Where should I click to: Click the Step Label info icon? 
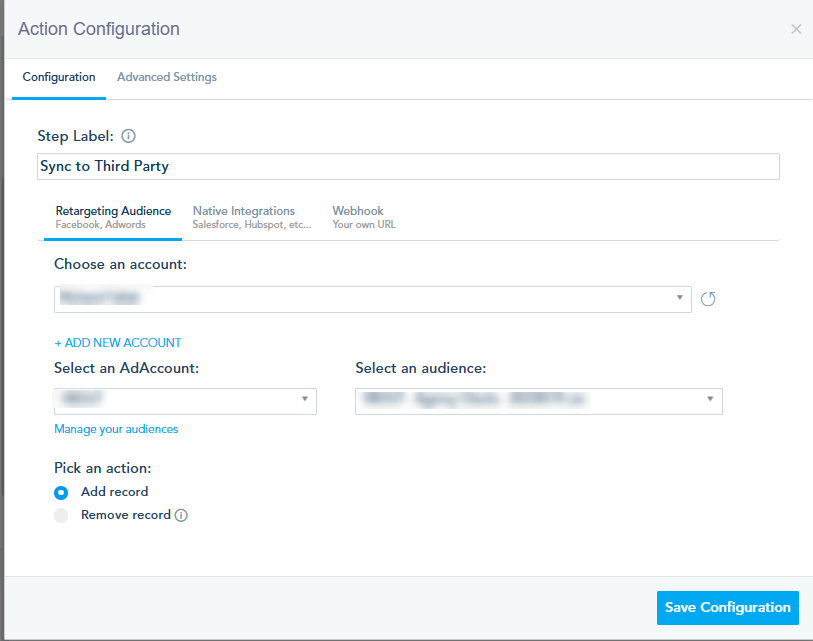[128, 136]
